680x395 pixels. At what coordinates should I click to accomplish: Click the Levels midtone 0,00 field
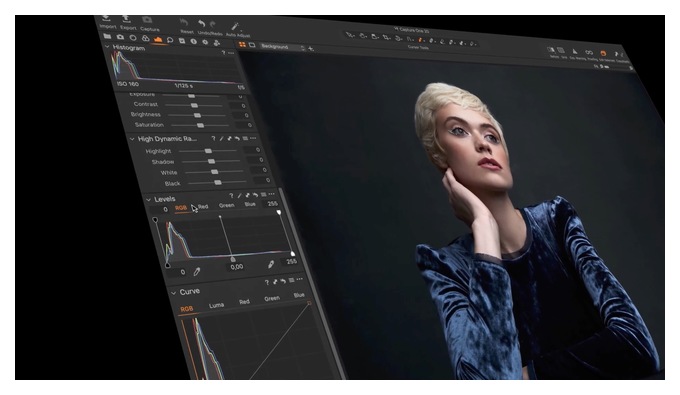236,267
